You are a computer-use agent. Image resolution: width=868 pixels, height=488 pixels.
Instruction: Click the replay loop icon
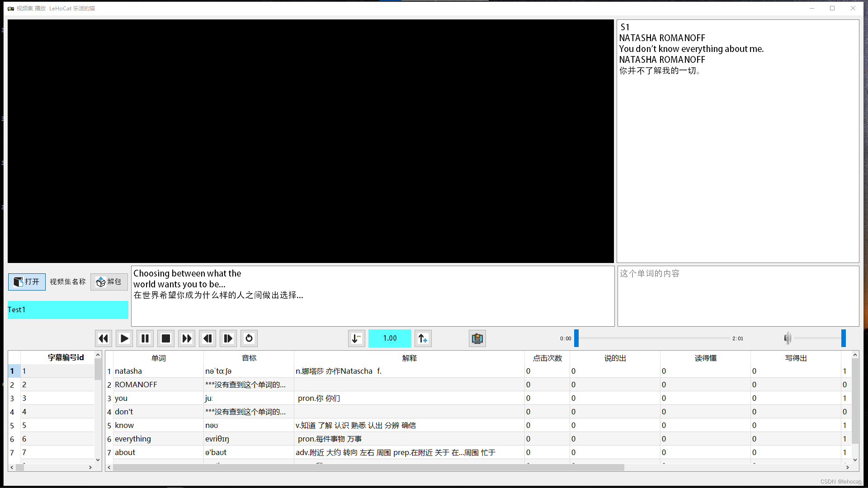coord(249,338)
